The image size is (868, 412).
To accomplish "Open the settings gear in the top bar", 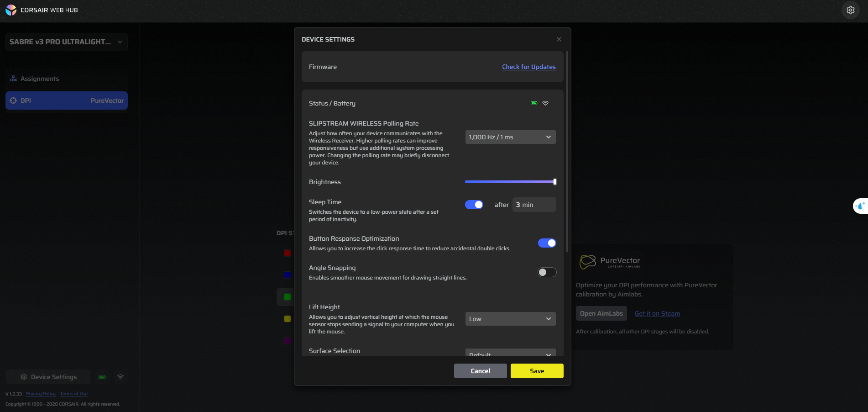I will [x=850, y=10].
